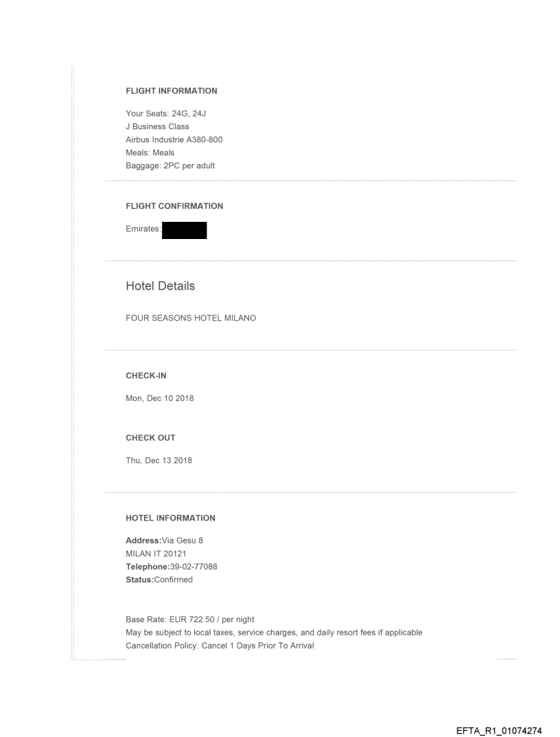Click the Hotel Details section title

tap(160, 286)
